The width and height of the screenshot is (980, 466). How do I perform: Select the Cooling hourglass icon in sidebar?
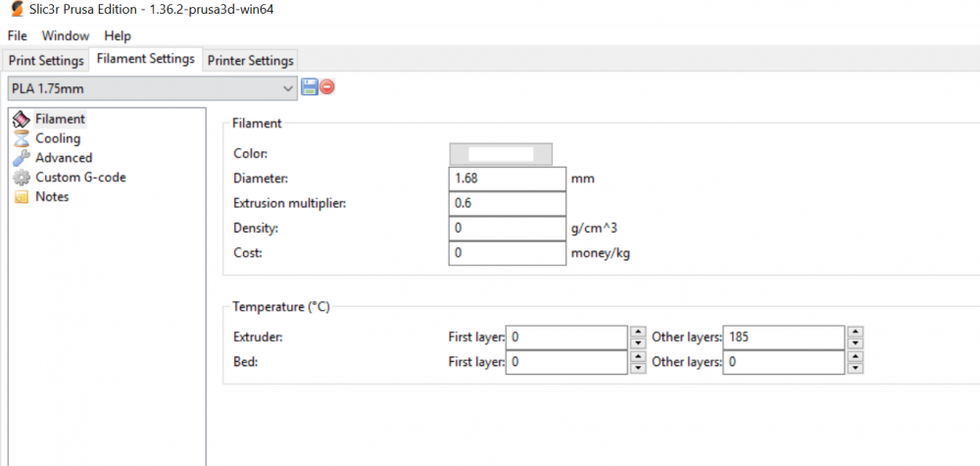click(22, 138)
